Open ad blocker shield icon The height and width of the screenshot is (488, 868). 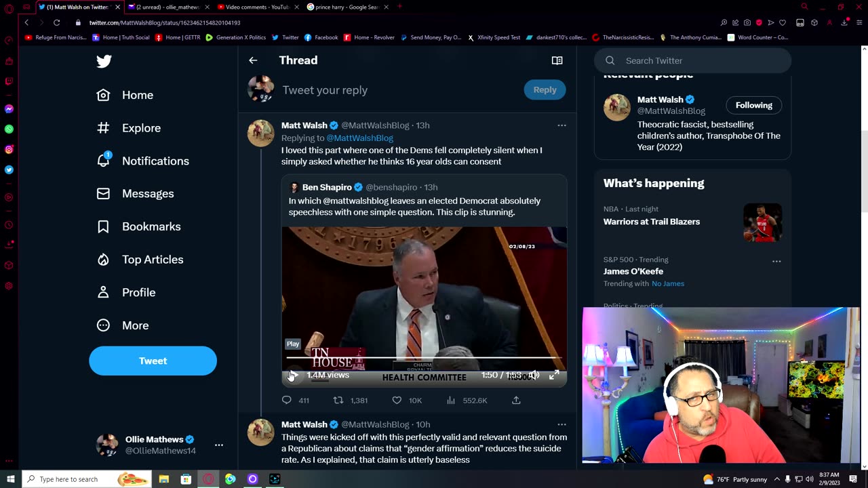[x=759, y=22]
